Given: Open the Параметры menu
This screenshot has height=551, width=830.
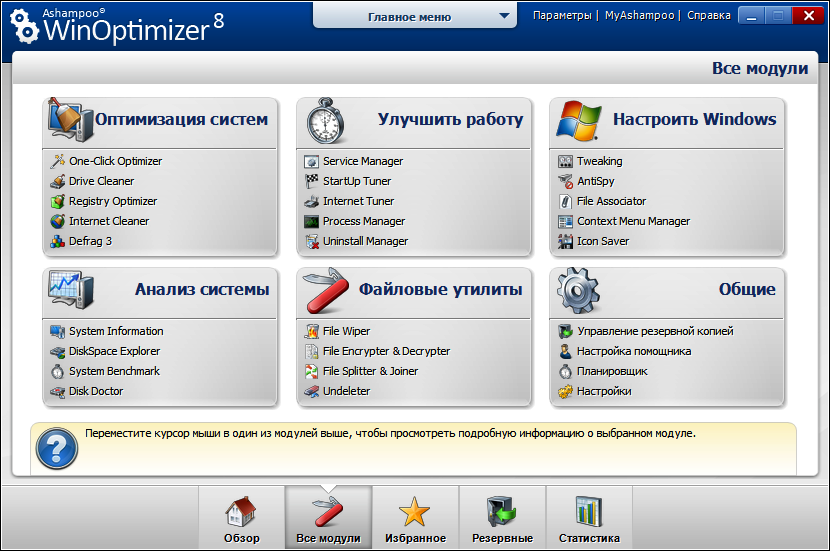Looking at the screenshot, I should (561, 16).
